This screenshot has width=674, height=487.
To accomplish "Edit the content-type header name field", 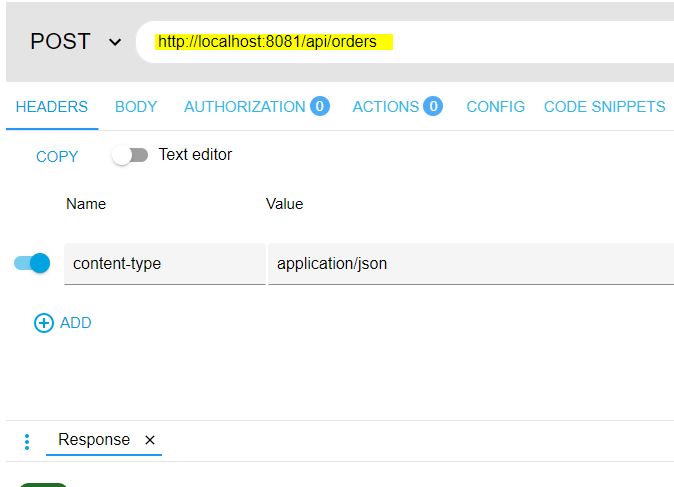I will 164,264.
